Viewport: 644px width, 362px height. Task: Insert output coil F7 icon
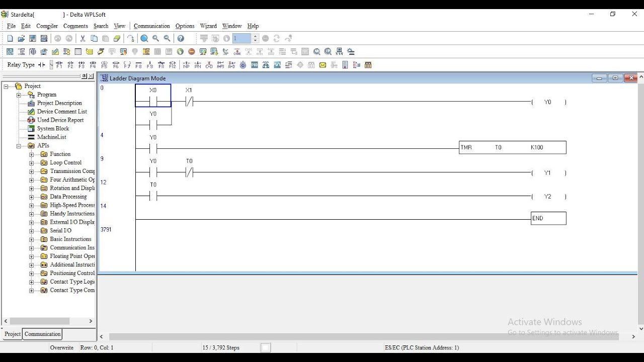127,65
